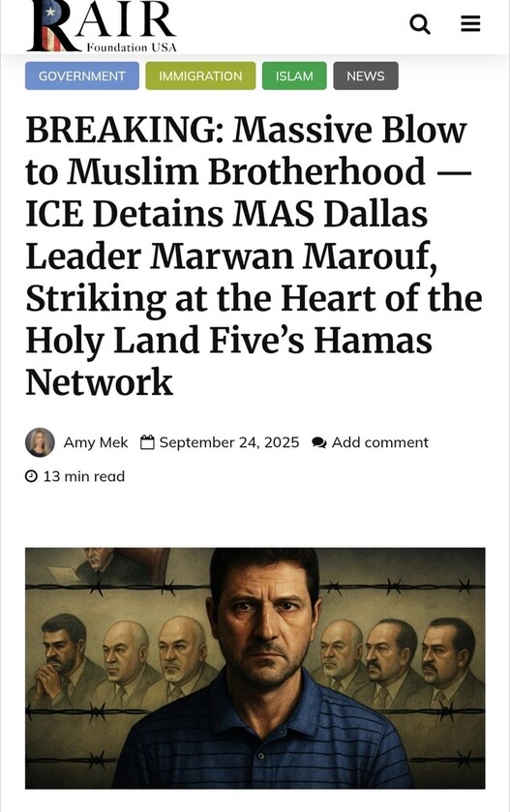Click the Add comment link
The image size is (510, 812).
pyautogui.click(x=380, y=442)
